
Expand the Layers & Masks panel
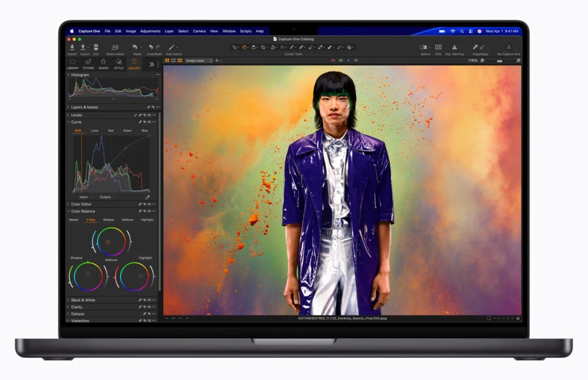pos(68,107)
